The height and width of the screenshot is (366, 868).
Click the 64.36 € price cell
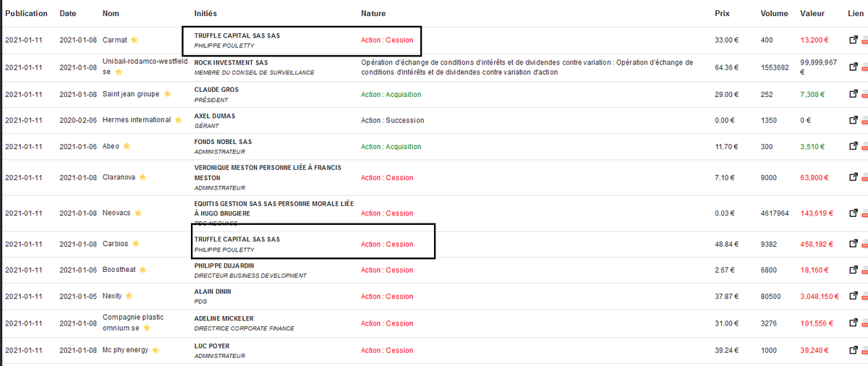coord(727,67)
